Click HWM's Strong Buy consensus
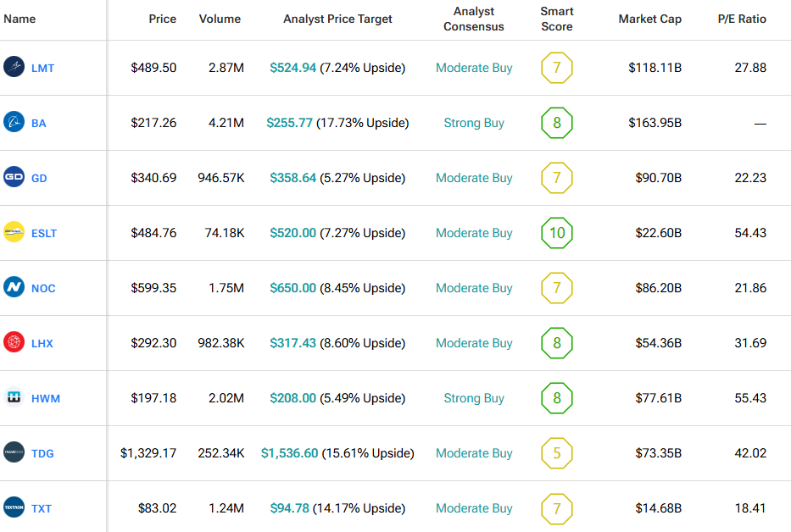791x532 pixels. [474, 398]
